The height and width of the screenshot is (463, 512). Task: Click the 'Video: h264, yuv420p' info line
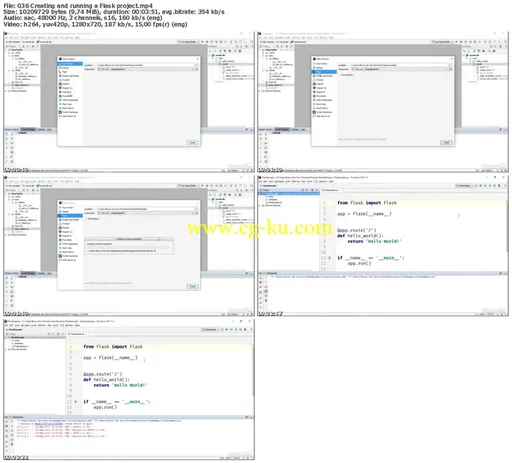pos(95,24)
